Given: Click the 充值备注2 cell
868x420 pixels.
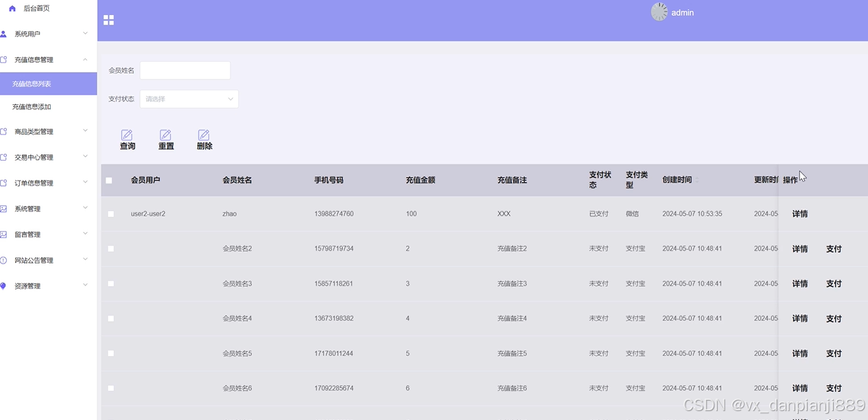Looking at the screenshot, I should click(512, 248).
